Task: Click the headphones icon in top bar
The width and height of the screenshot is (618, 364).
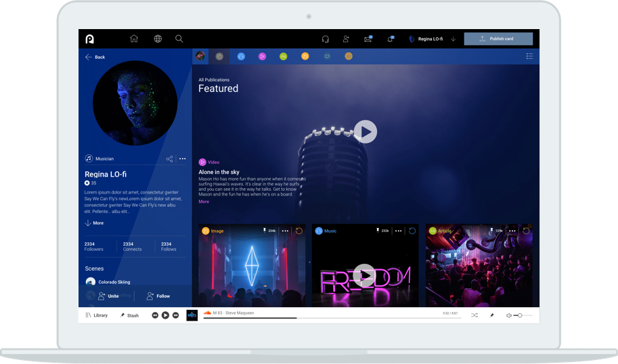Action: (325, 39)
